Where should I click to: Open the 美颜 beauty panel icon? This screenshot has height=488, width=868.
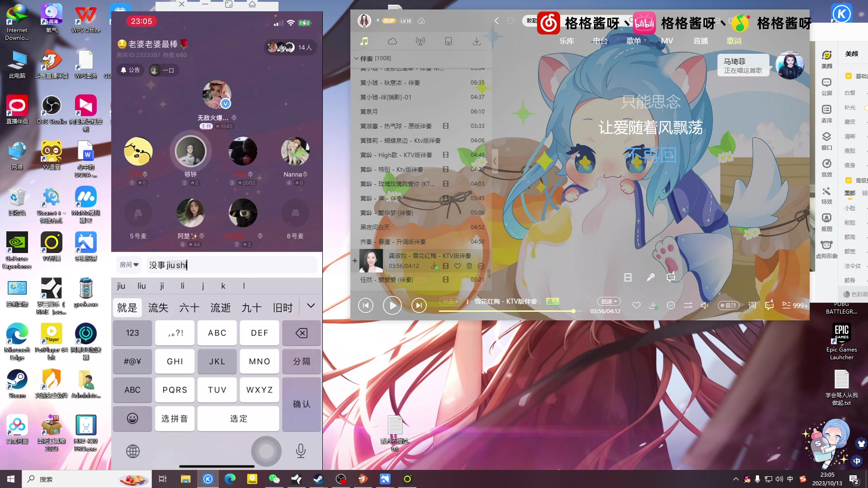tap(826, 59)
